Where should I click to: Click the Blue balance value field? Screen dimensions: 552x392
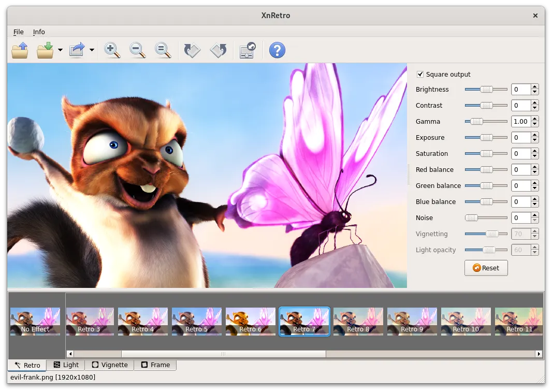pyautogui.click(x=521, y=202)
